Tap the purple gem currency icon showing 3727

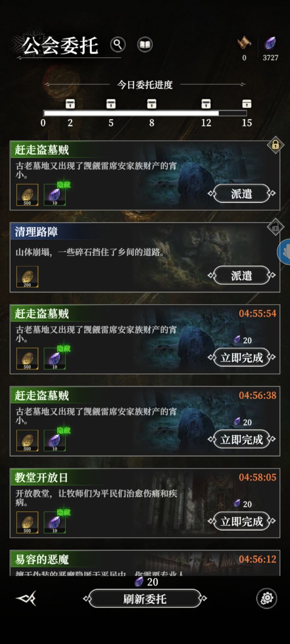[270, 43]
